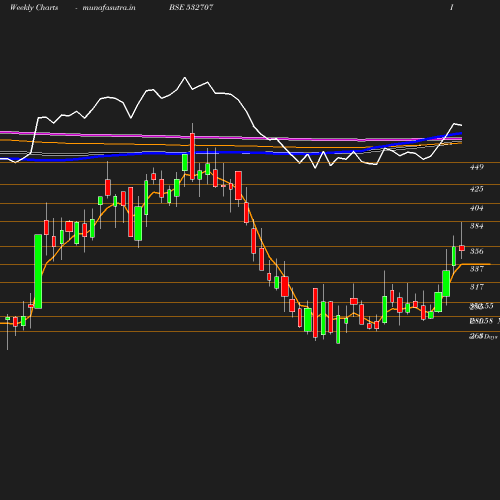
Task: Click the tall red candle at the chart peak
Action: [x=192, y=156]
